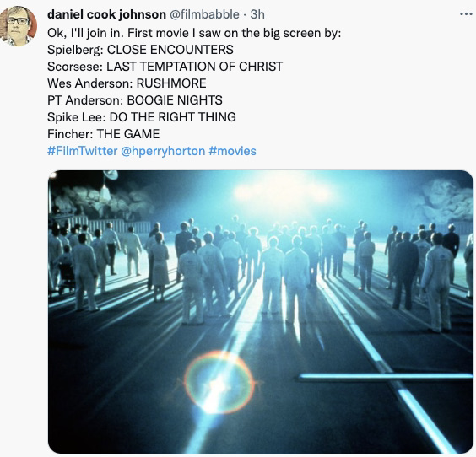Click the 'Ok, I'll join in' text line
The height and width of the screenshot is (457, 476).
[194, 33]
